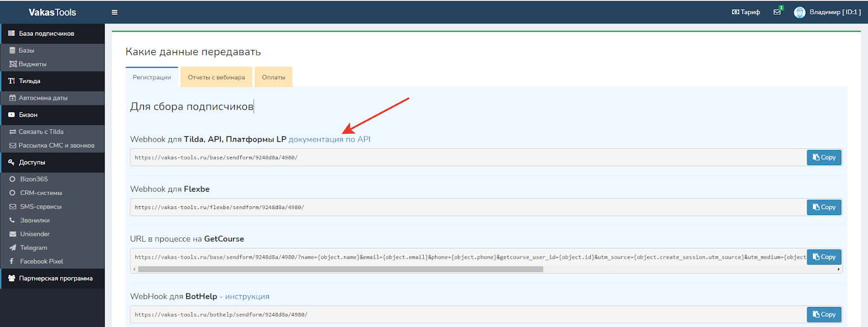
Task: Click the GetCourse URL horizontal scrollbar
Action: pyautogui.click(x=340, y=269)
